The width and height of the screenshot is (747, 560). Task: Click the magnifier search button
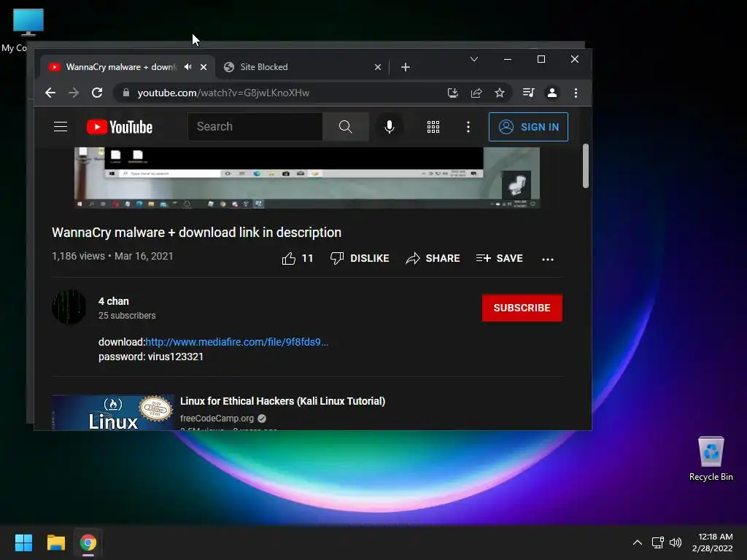click(345, 127)
